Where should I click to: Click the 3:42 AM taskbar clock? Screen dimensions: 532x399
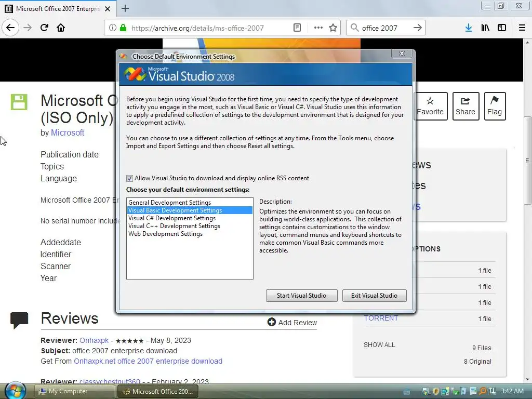click(x=512, y=391)
